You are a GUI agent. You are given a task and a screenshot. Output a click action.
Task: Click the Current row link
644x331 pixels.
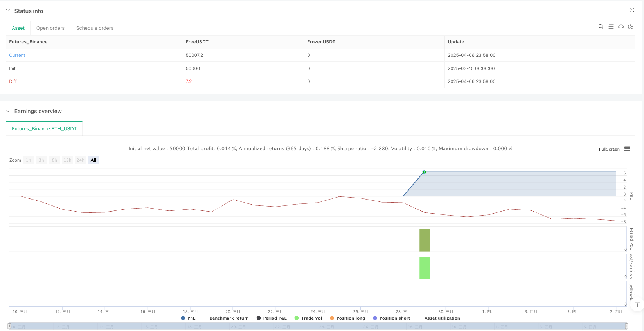[17, 55]
